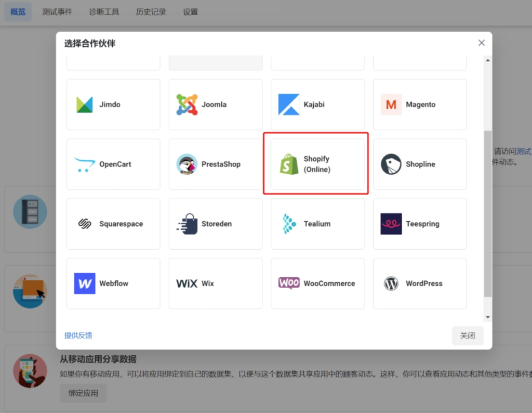Close the partner selection dialog with X
Viewport: 532px width, 413px height.
pos(482,43)
